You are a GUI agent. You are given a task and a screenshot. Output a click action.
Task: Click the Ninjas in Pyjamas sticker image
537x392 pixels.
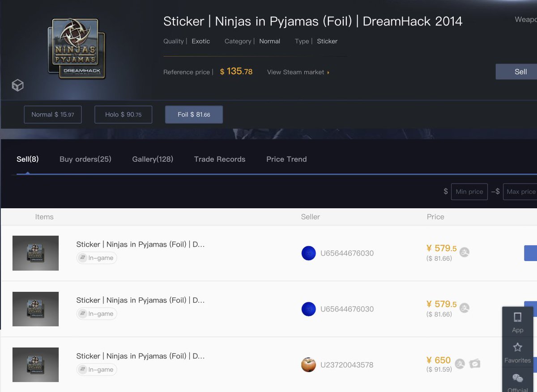(77, 49)
